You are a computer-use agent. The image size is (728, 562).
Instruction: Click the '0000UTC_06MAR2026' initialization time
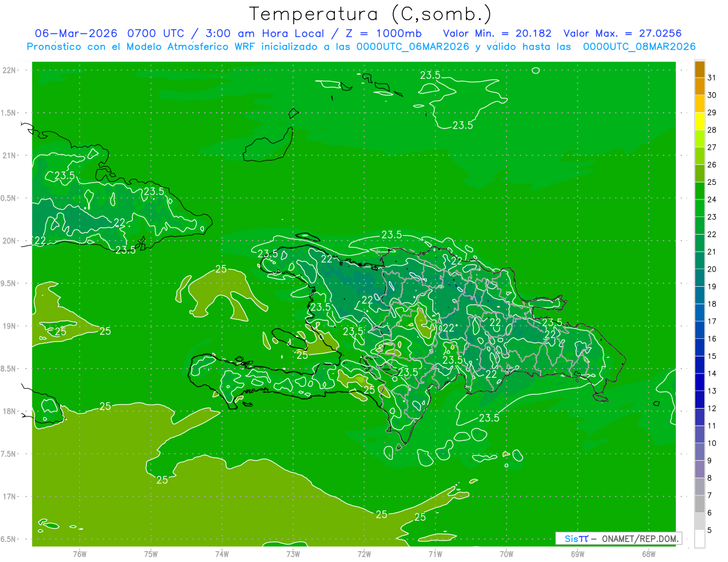click(x=413, y=47)
